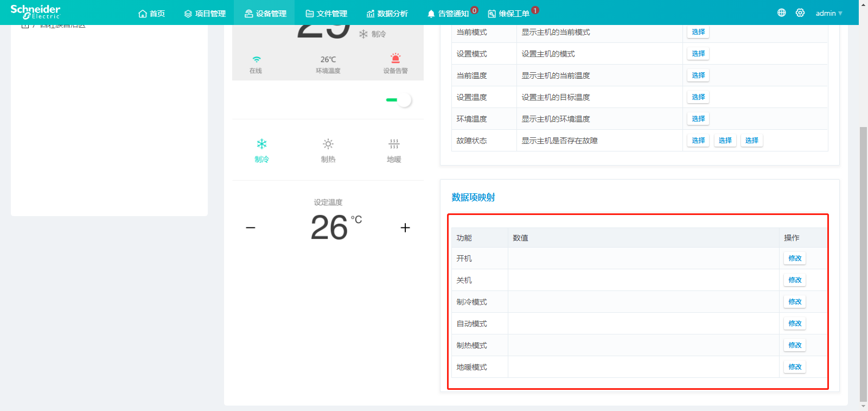Click 修改 for 开机 row

coord(795,258)
